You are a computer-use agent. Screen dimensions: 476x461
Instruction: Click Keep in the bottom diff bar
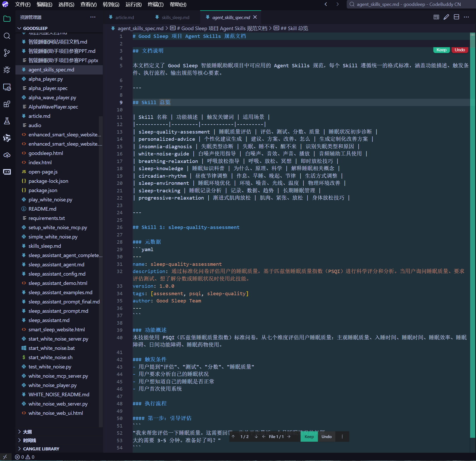309,437
